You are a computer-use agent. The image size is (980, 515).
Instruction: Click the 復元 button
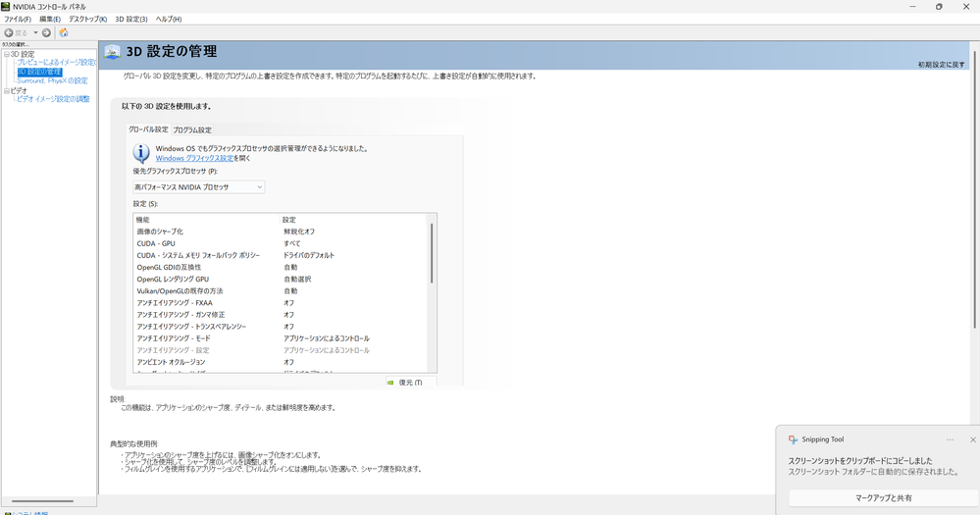click(x=411, y=382)
